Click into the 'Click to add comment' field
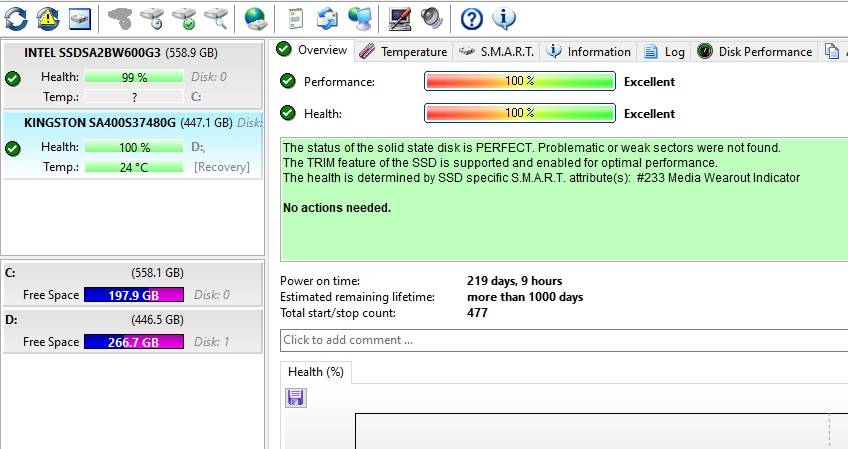The image size is (848, 449). tap(564, 340)
